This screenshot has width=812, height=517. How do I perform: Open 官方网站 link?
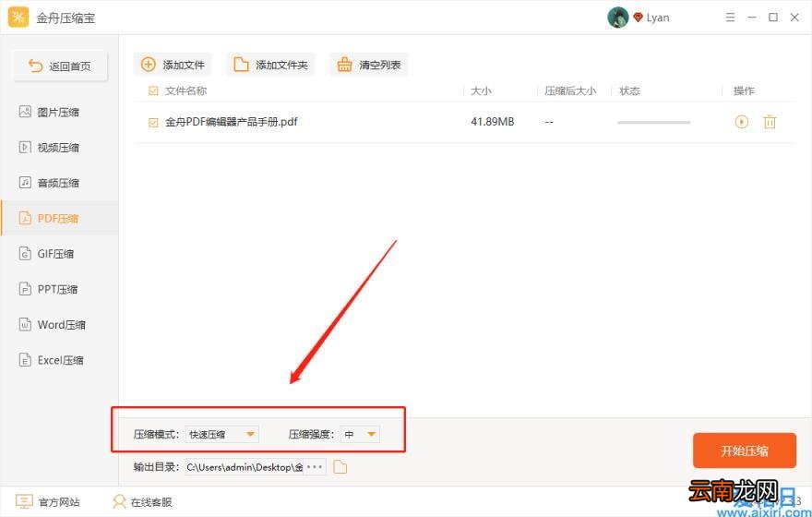[48, 501]
